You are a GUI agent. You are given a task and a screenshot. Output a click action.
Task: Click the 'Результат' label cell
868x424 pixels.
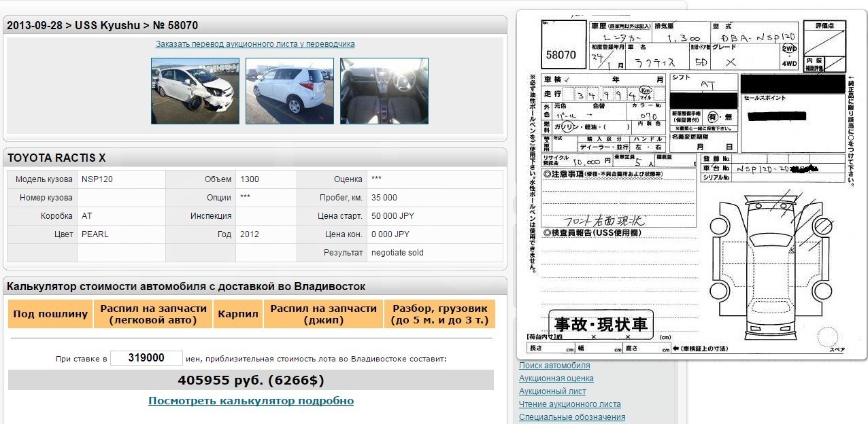pos(332,253)
